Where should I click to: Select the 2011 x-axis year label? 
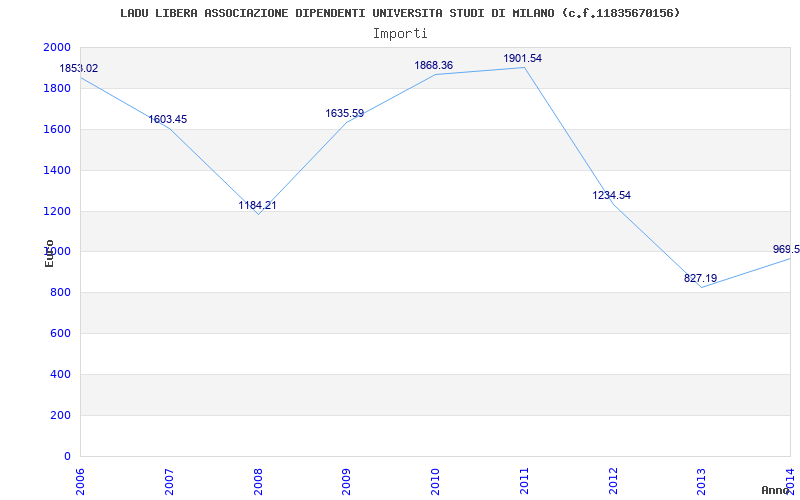(x=524, y=482)
